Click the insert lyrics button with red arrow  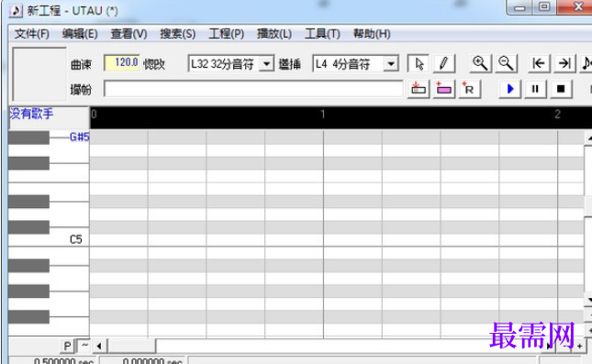coord(419,90)
